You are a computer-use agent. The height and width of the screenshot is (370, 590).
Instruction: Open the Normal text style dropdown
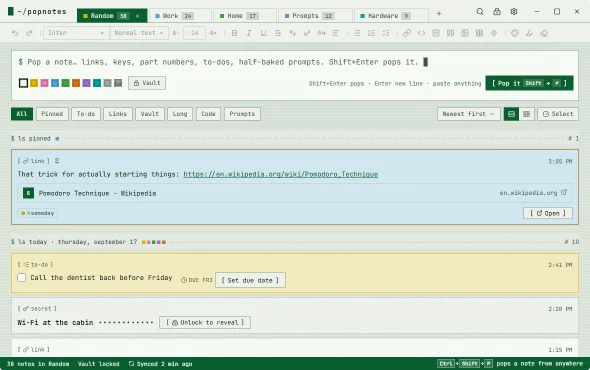click(x=139, y=33)
